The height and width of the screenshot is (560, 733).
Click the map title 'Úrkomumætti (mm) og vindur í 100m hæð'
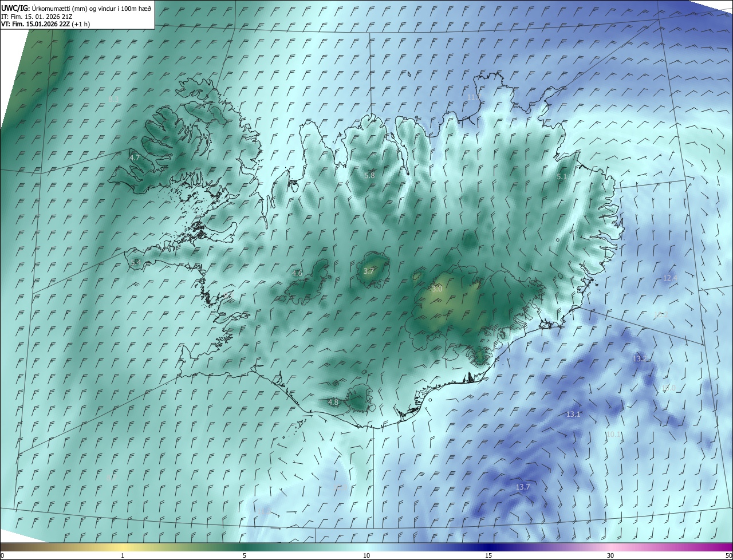point(91,8)
